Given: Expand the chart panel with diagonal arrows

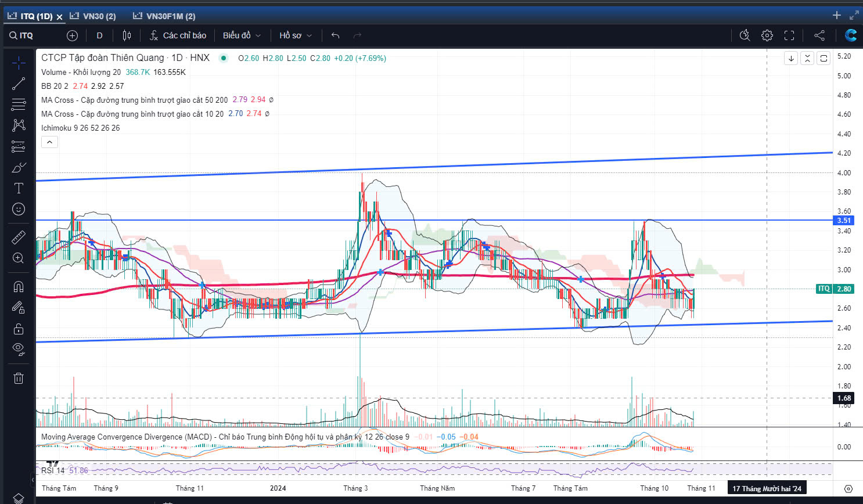Looking at the screenshot, I should 854,15.
